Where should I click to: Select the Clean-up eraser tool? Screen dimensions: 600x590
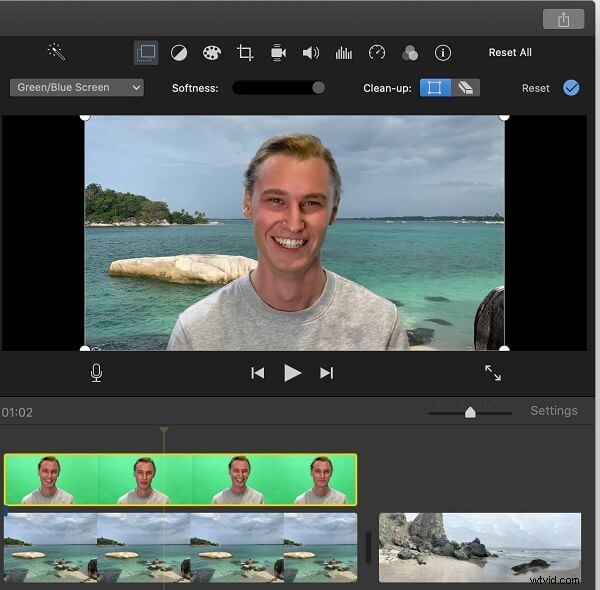click(465, 88)
